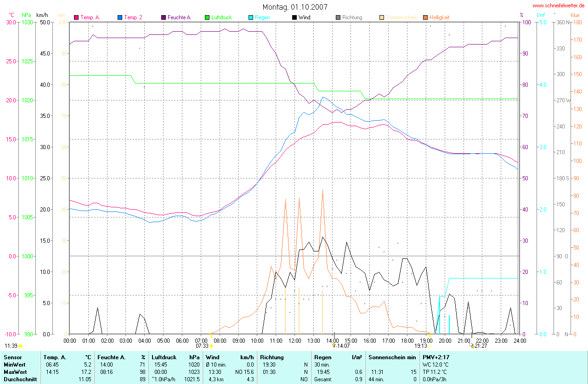Viewport: 588px width, 384px height.
Task: Click the 12:00 label on time axis
Action: click(294, 340)
